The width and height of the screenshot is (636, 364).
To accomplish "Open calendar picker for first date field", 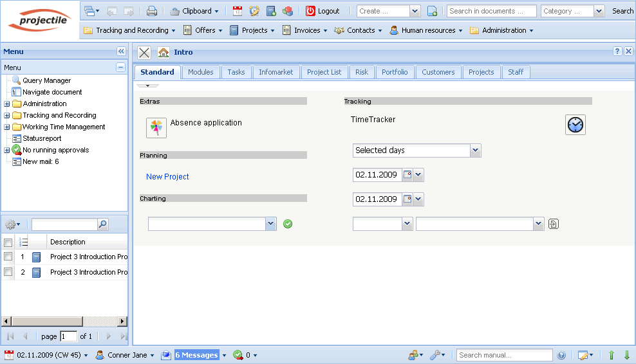I will click(407, 175).
